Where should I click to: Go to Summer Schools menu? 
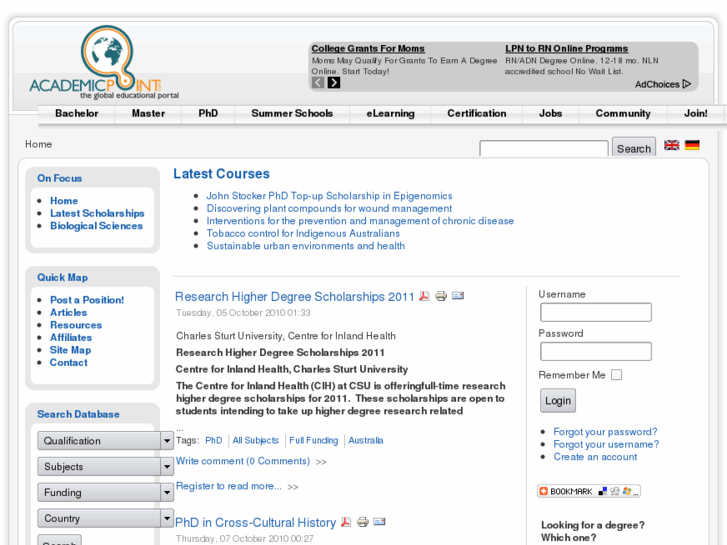point(292,113)
